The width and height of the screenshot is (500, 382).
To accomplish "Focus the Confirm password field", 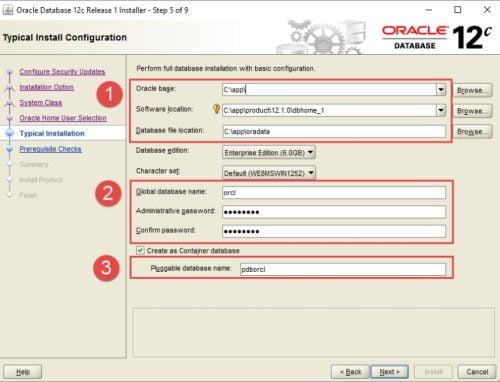I will point(334,231).
